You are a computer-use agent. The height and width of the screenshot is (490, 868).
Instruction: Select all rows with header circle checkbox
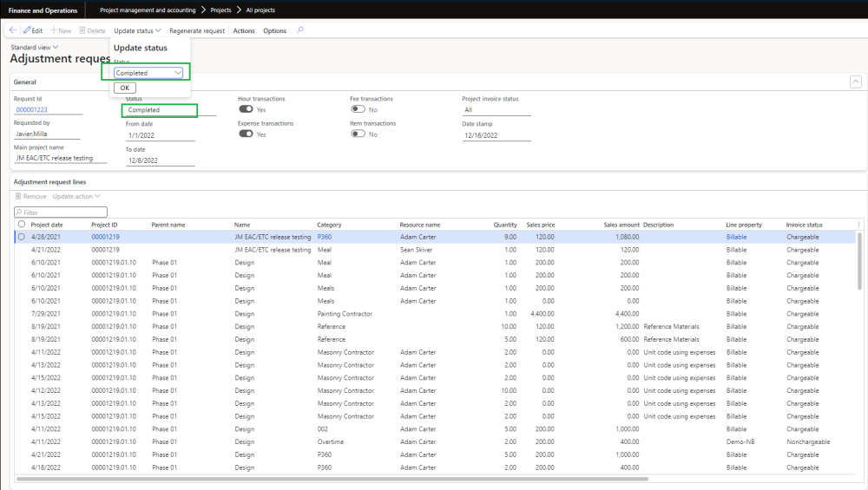pyautogui.click(x=21, y=225)
